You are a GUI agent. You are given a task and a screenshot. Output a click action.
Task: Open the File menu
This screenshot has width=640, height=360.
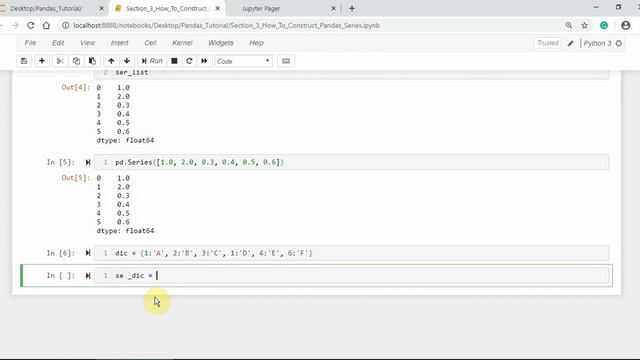pyautogui.click(x=30, y=43)
